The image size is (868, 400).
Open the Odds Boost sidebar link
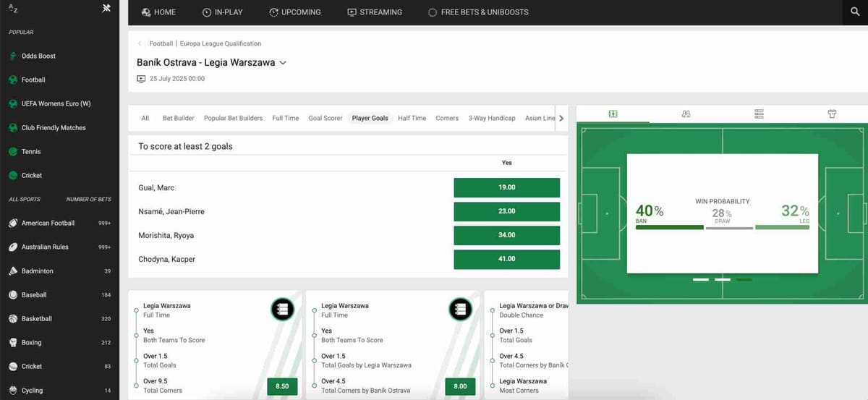click(x=38, y=56)
